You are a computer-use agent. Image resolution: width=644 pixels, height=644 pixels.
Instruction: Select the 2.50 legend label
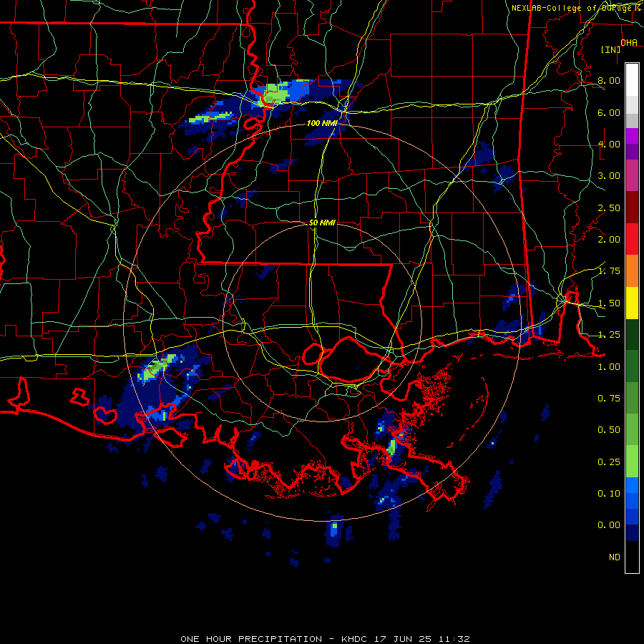(x=609, y=208)
